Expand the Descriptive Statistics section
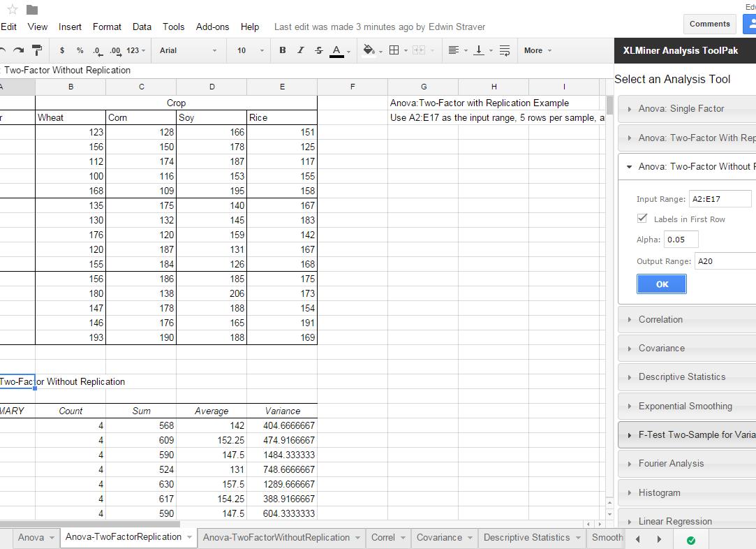This screenshot has height=549, width=756. 681,376
